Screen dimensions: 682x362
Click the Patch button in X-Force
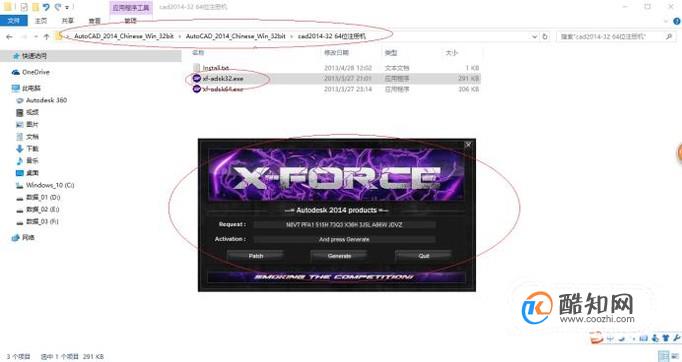[x=256, y=256]
